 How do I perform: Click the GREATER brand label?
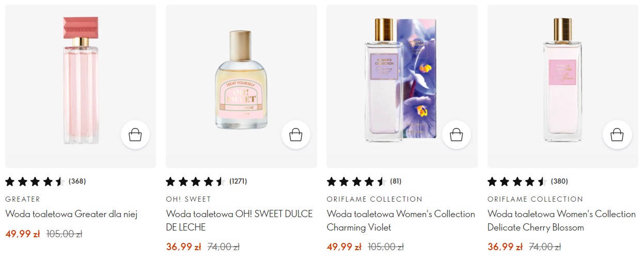point(23,199)
